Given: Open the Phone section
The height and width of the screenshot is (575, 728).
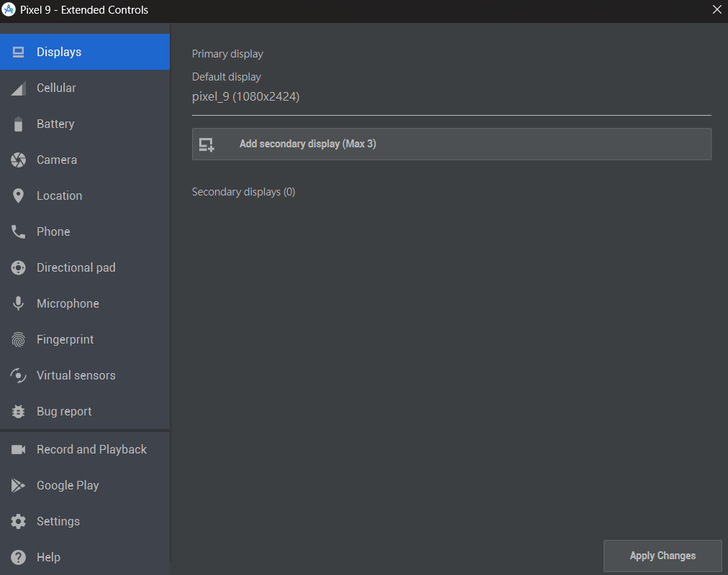Looking at the screenshot, I should pos(85,232).
